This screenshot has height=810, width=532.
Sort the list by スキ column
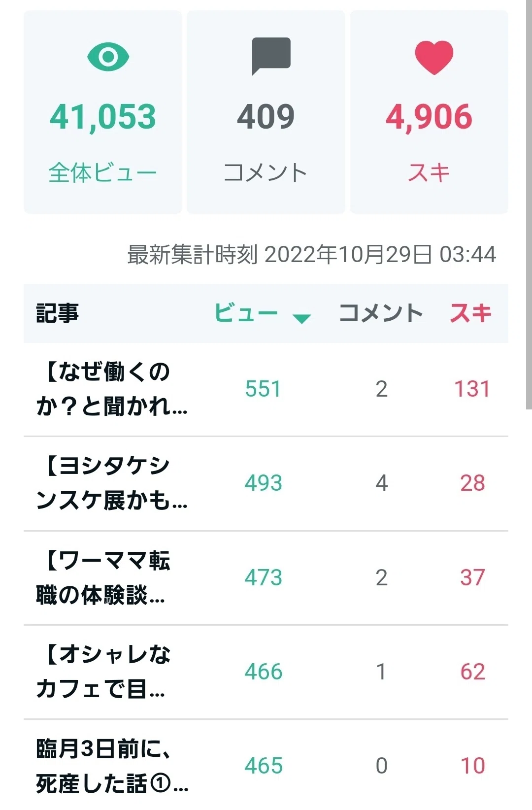pos(470,313)
